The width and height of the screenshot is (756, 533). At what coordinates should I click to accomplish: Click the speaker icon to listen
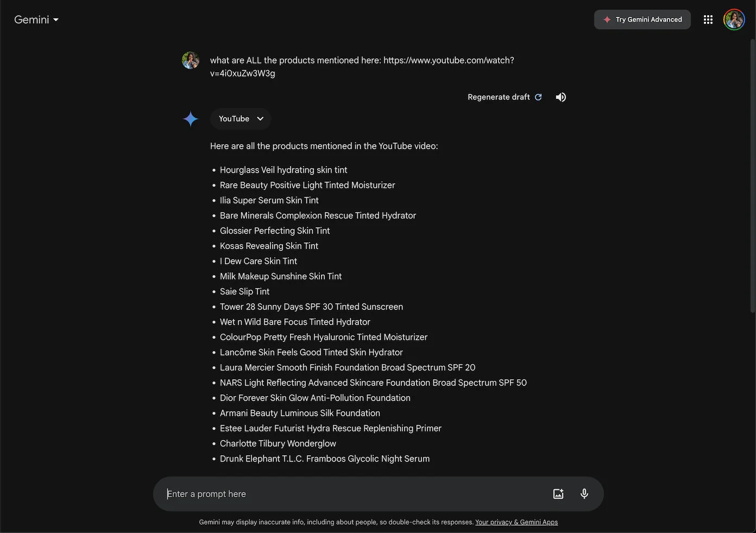pyautogui.click(x=560, y=97)
